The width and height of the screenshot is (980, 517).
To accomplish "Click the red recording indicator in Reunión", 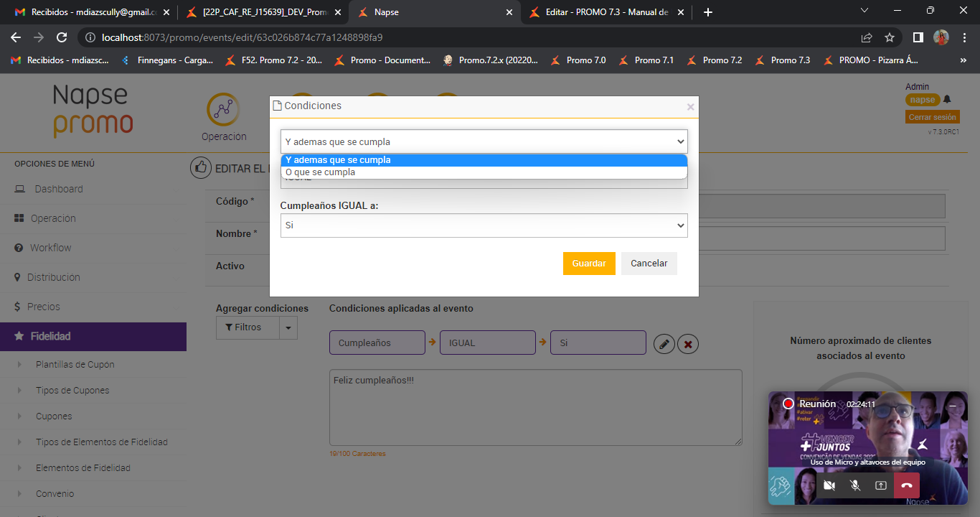I will tap(788, 404).
